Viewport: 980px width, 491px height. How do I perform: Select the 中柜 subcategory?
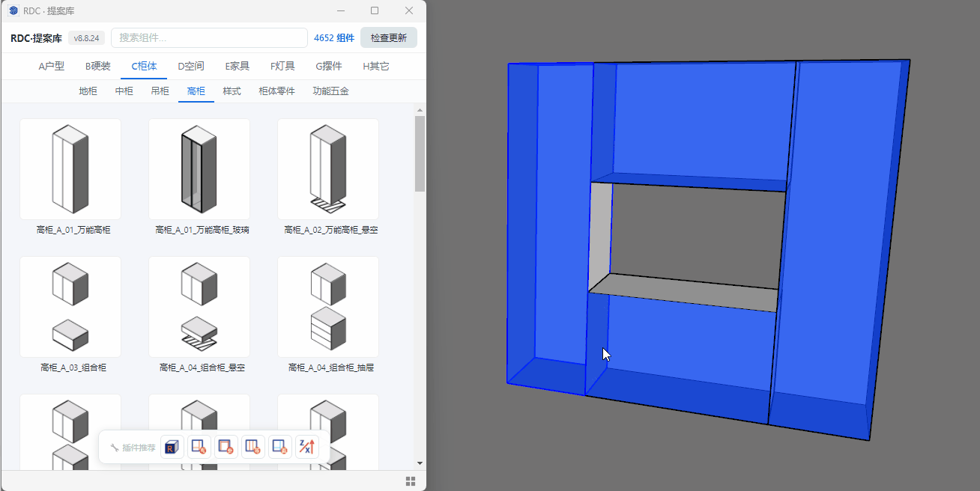(x=124, y=91)
